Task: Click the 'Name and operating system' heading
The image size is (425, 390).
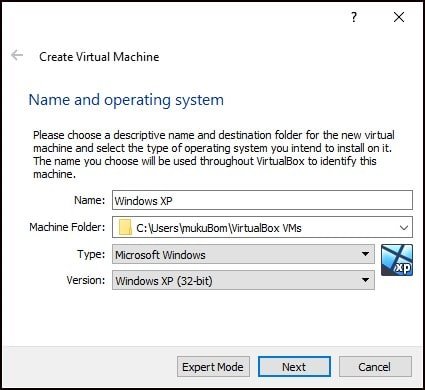Action: point(126,100)
